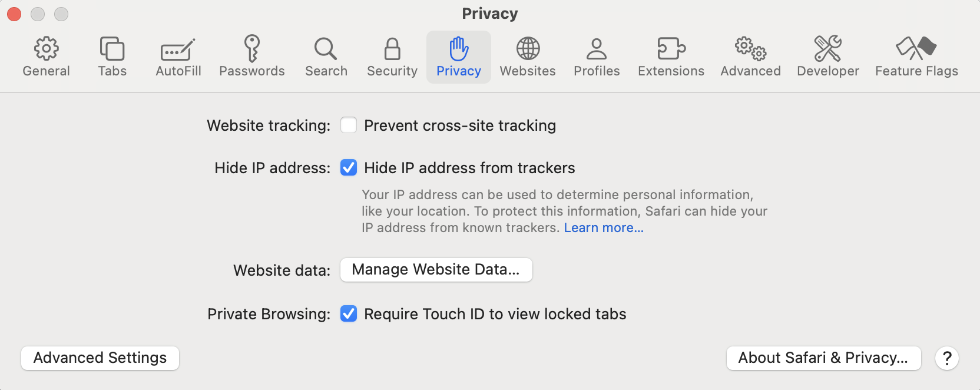Viewport: 980px width, 390px height.
Task: Uncheck Hide IP address from trackers
Action: click(349, 168)
